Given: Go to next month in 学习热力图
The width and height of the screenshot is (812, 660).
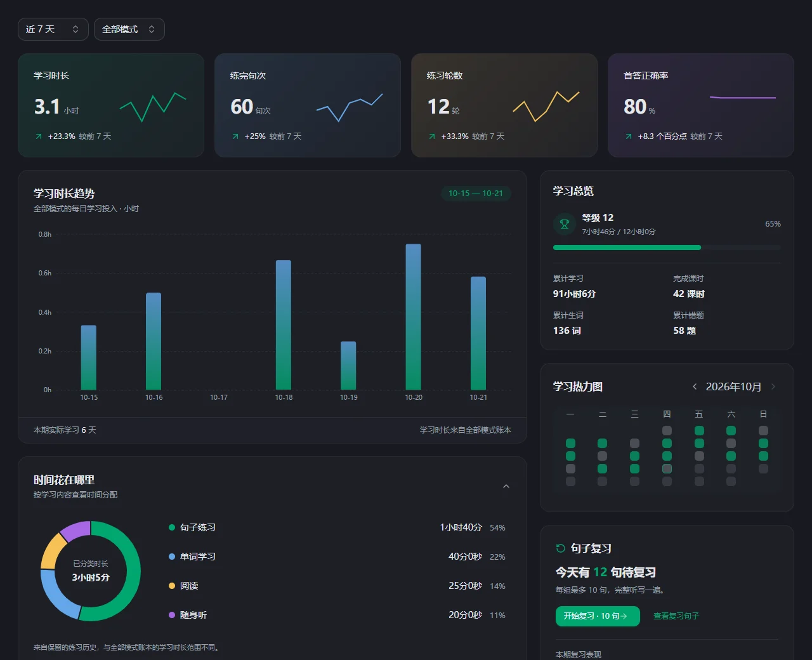Looking at the screenshot, I should (773, 386).
